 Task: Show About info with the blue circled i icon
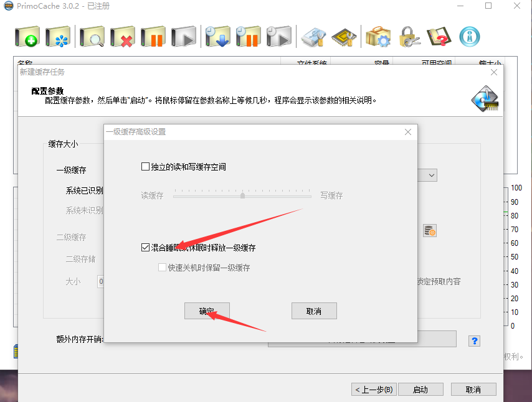click(470, 37)
